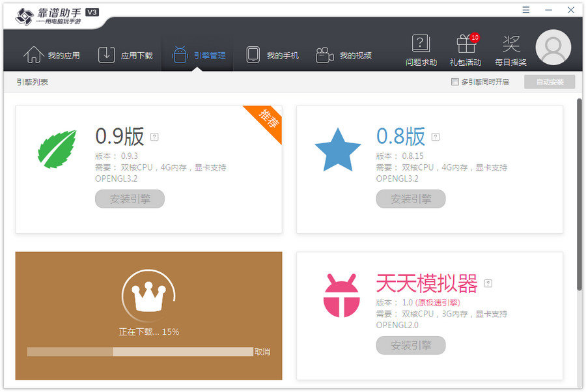Viewport: 586px width, 392px height.
Task: Open help tooltip next to 0.8版
Action: click(x=435, y=137)
